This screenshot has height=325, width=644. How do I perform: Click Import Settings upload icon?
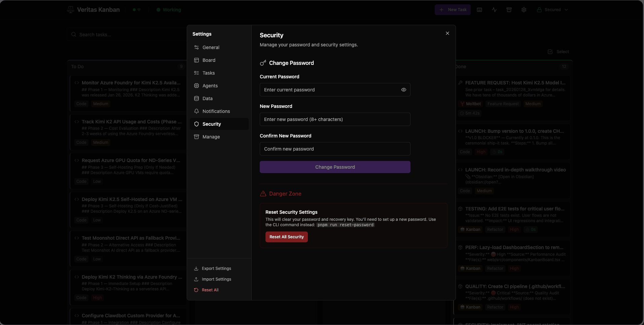coord(196,279)
